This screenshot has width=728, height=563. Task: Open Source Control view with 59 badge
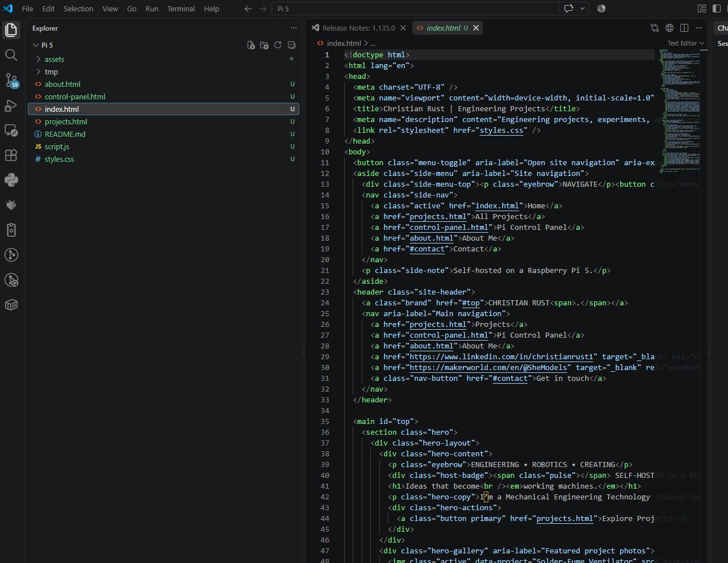[x=11, y=80]
